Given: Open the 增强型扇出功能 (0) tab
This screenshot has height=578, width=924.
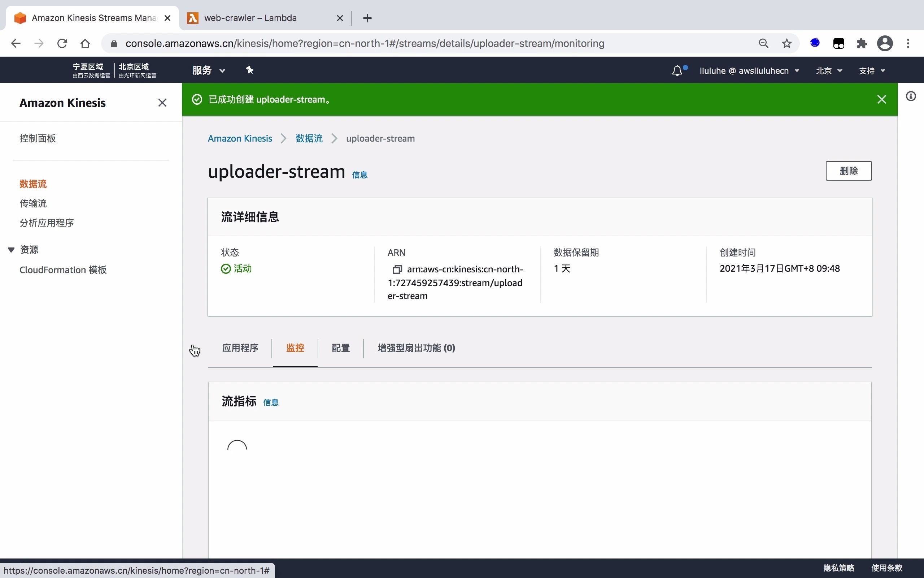Looking at the screenshot, I should click(416, 348).
